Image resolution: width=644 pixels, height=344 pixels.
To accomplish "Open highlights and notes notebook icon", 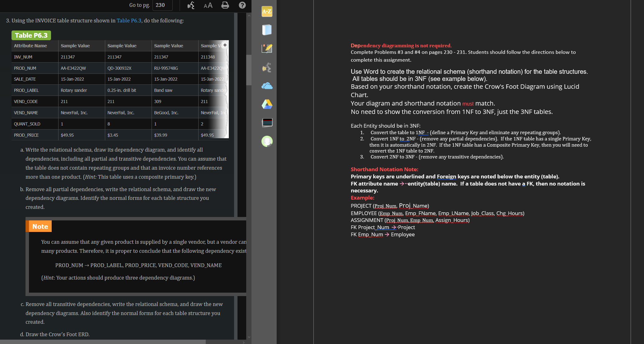I will point(267,48).
